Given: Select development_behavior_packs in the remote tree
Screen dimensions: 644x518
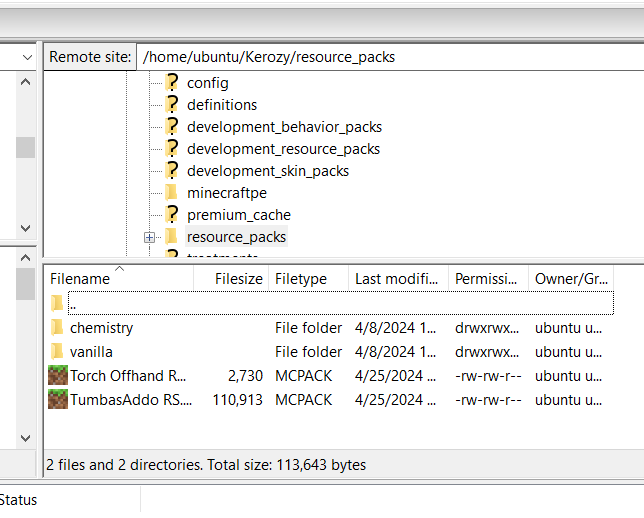Looking at the screenshot, I should point(284,127).
